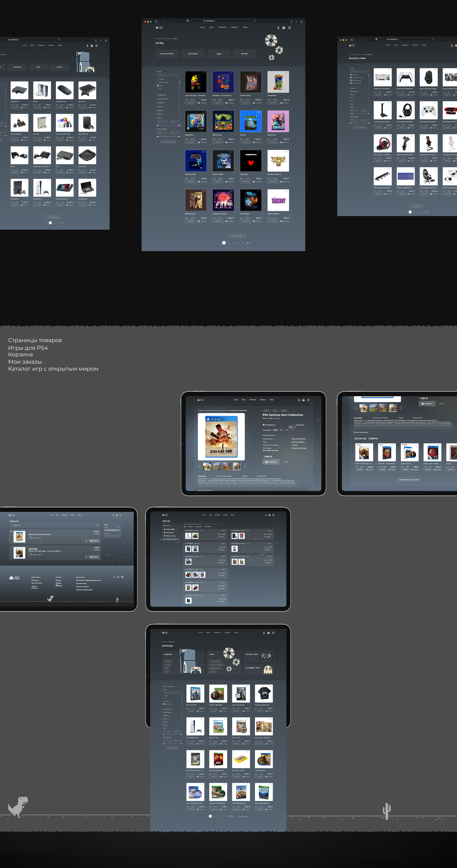457x868 pixels.
Task: Click the Цена slider left handle, Игры window
Action: pyautogui.click(x=158, y=125)
